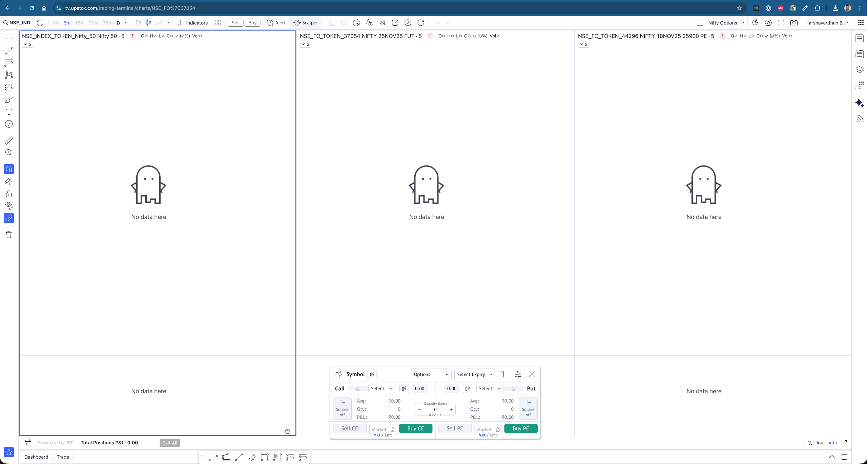Image resolution: width=868 pixels, height=464 pixels.
Task: Open the Select Expiry dropdown
Action: point(474,374)
